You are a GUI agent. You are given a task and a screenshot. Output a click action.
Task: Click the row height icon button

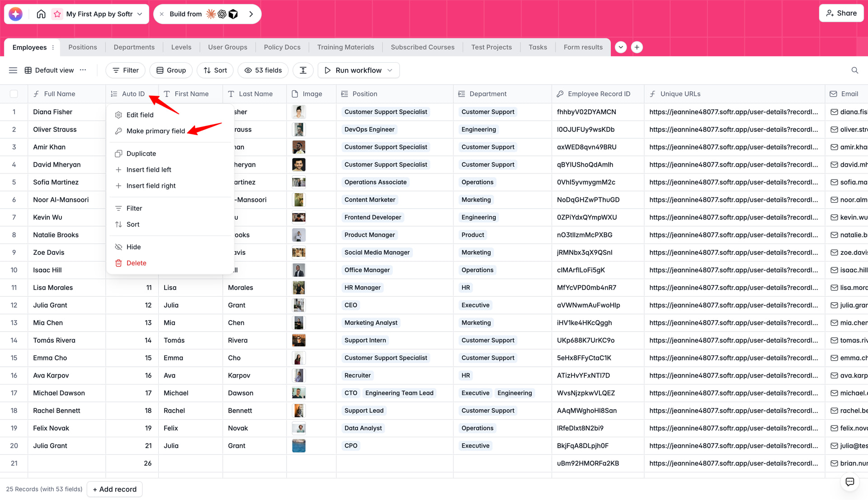(303, 70)
